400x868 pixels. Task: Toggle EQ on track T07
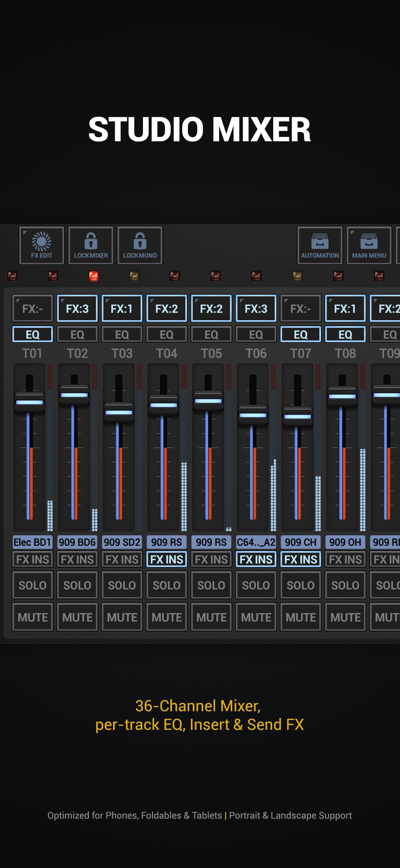point(301,334)
